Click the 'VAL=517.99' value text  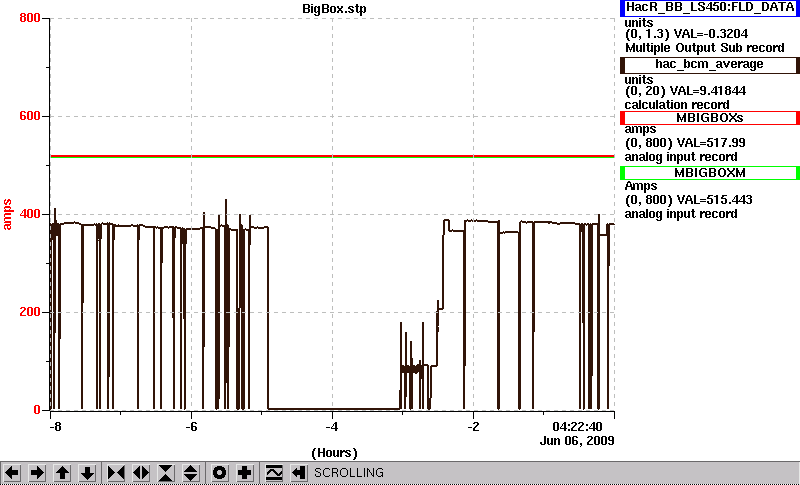click(x=709, y=143)
